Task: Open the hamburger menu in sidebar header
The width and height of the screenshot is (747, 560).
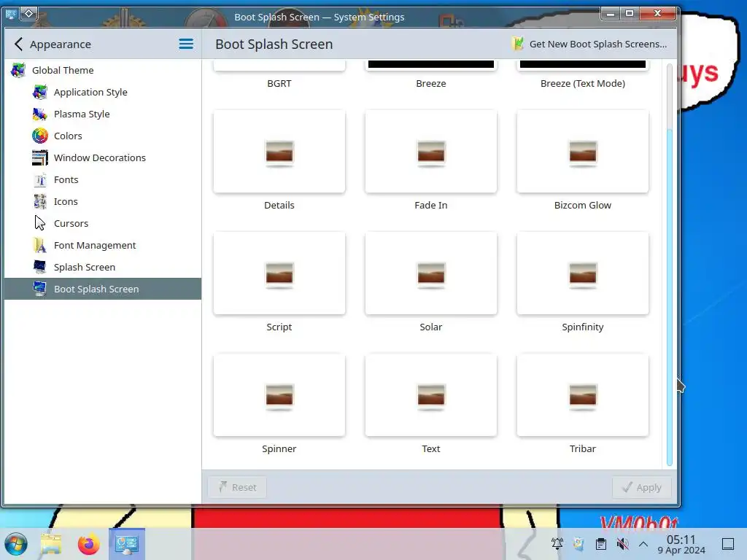Action: point(186,44)
